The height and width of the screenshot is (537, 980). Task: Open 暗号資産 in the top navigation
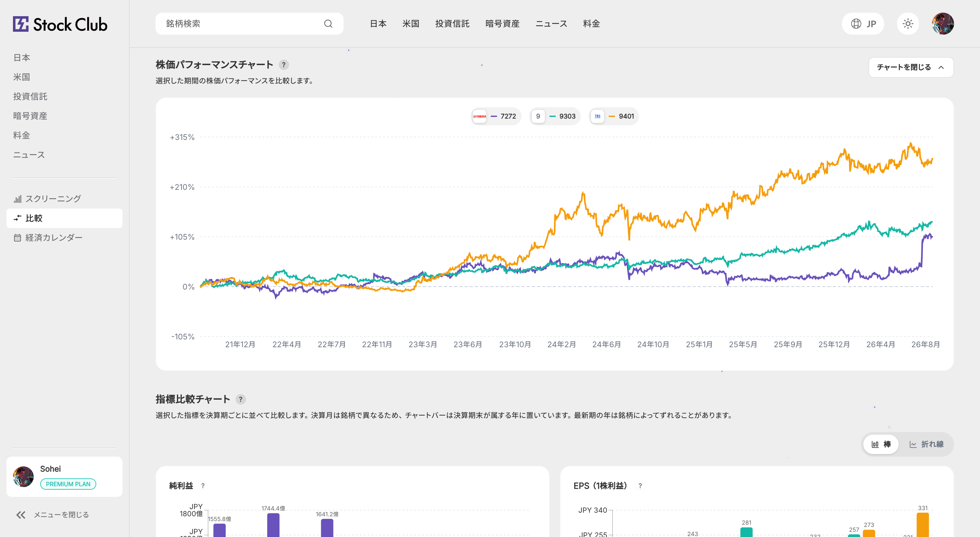502,24
